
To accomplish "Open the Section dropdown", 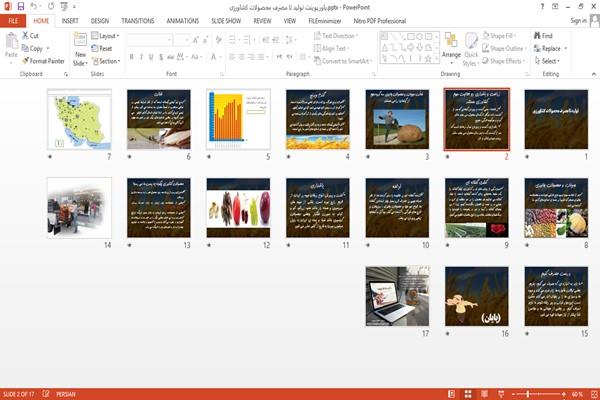I will pos(106,61).
